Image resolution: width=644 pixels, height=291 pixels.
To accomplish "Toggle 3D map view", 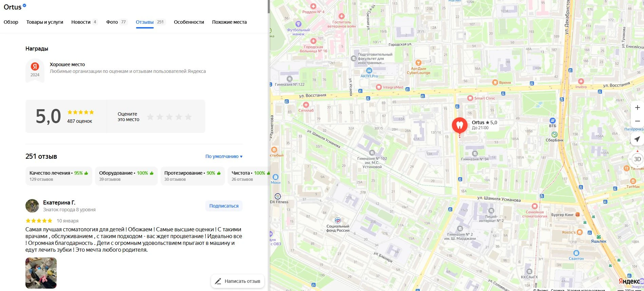I will point(637,159).
